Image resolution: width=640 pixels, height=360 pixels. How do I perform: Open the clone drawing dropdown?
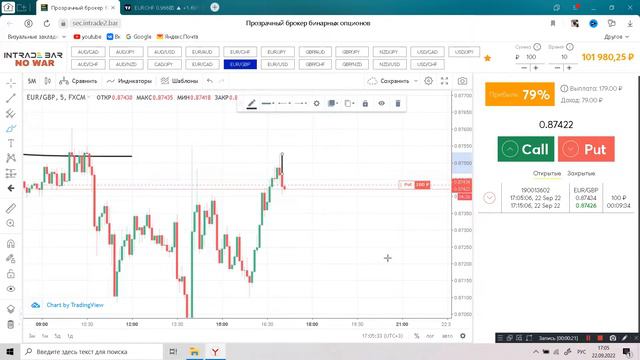coord(349,104)
